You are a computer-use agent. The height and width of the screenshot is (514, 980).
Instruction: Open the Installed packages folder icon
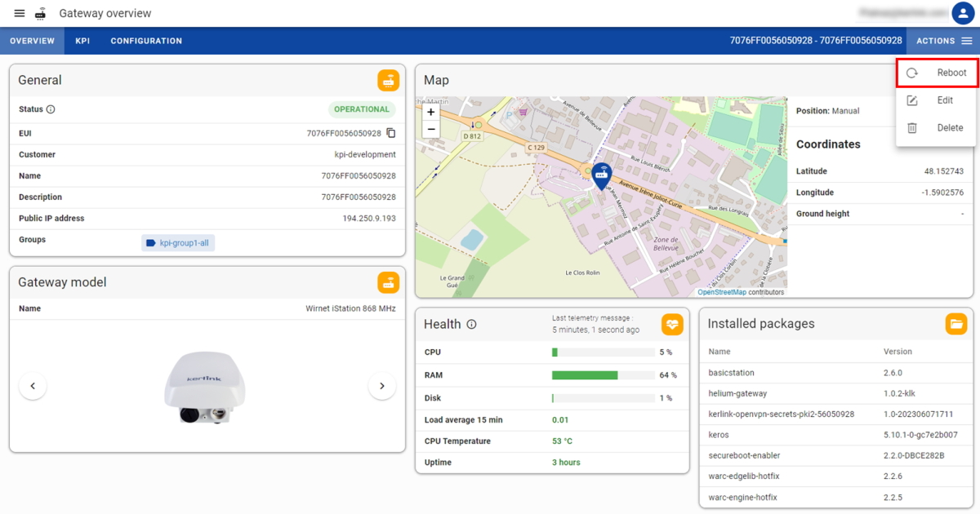(x=955, y=324)
